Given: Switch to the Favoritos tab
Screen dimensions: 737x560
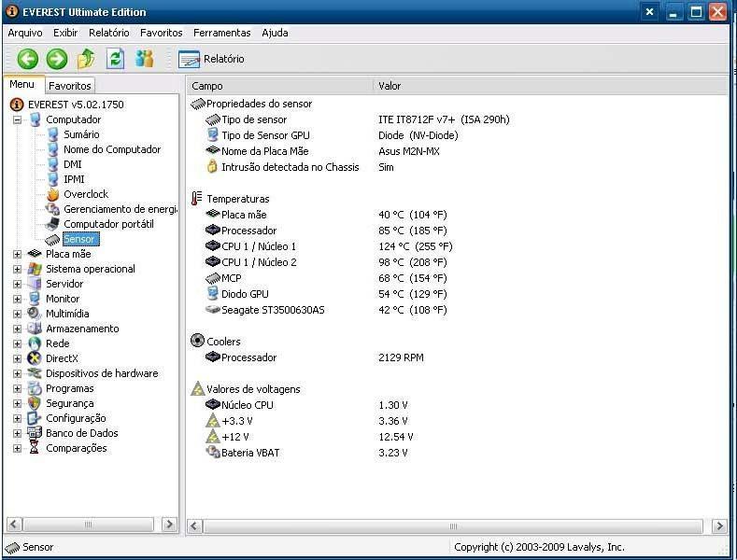Looking at the screenshot, I should pyautogui.click(x=70, y=86).
